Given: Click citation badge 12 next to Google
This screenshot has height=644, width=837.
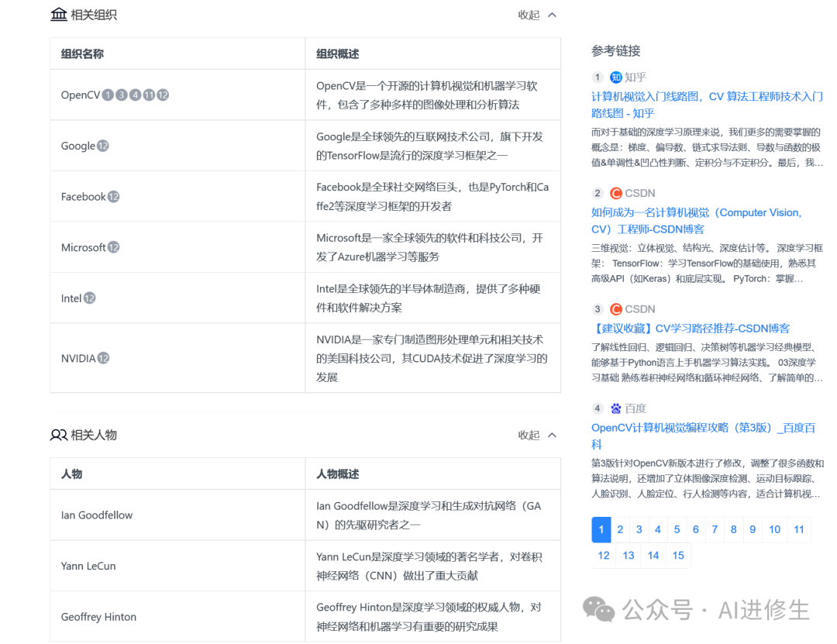Looking at the screenshot, I should coord(103,146).
